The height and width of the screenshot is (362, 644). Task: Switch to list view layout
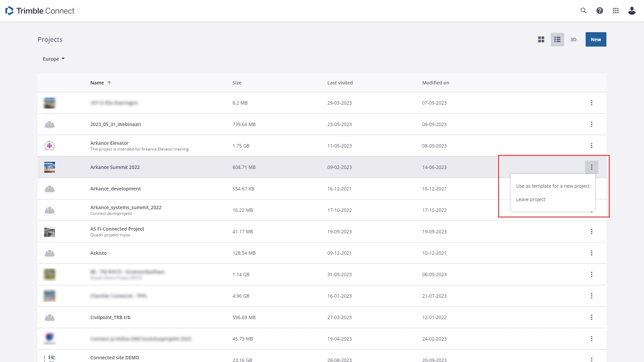tap(557, 40)
